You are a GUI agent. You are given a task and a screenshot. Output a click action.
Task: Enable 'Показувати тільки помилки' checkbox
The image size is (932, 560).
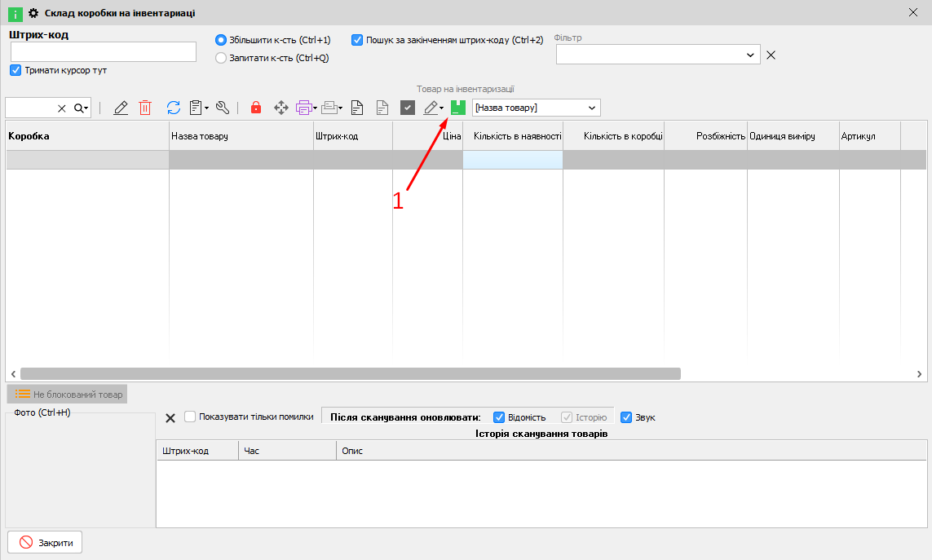pyautogui.click(x=191, y=417)
